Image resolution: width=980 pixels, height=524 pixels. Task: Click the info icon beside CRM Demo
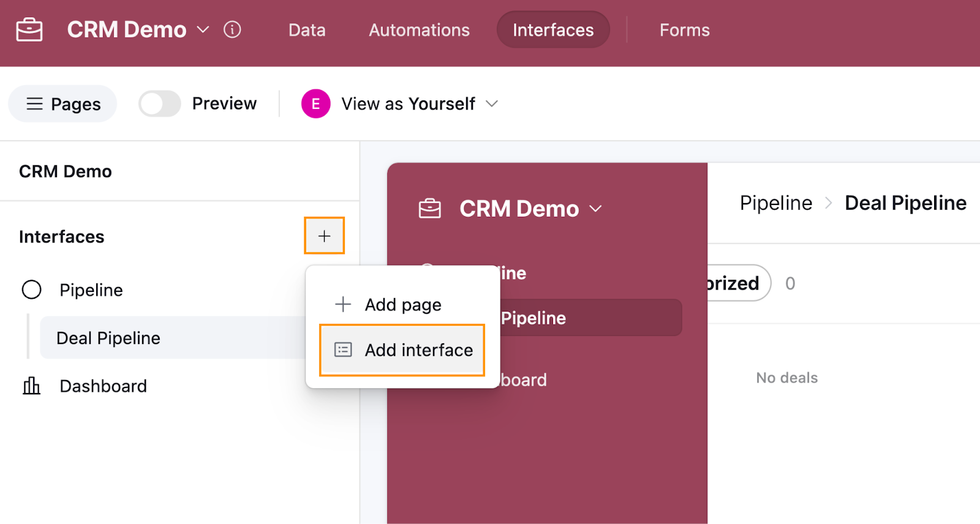[x=232, y=29]
